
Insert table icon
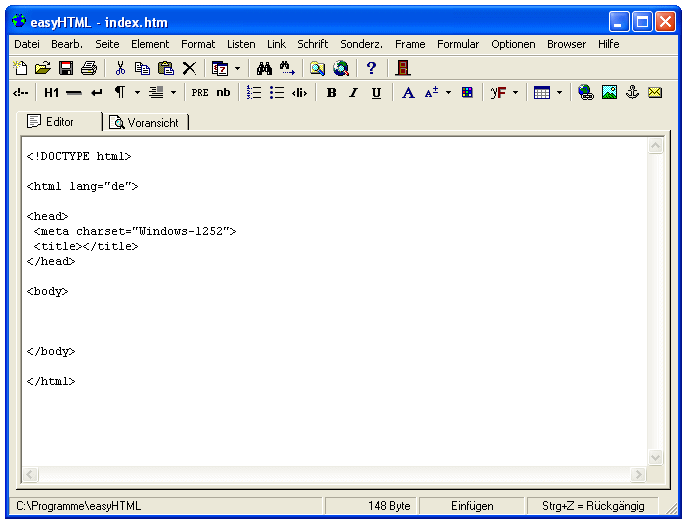click(x=542, y=93)
